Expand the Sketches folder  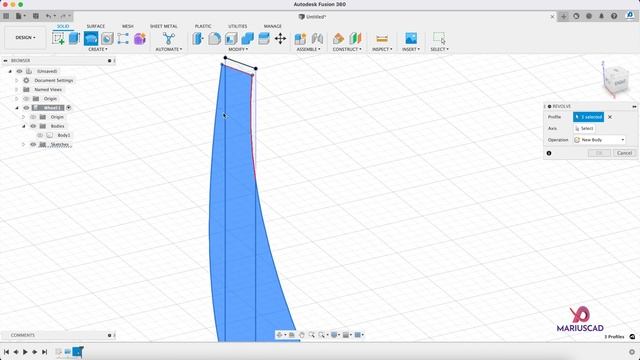coord(24,144)
